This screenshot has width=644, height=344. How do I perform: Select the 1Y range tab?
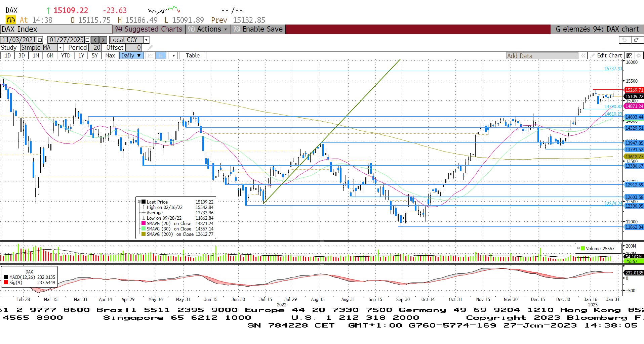coord(81,55)
